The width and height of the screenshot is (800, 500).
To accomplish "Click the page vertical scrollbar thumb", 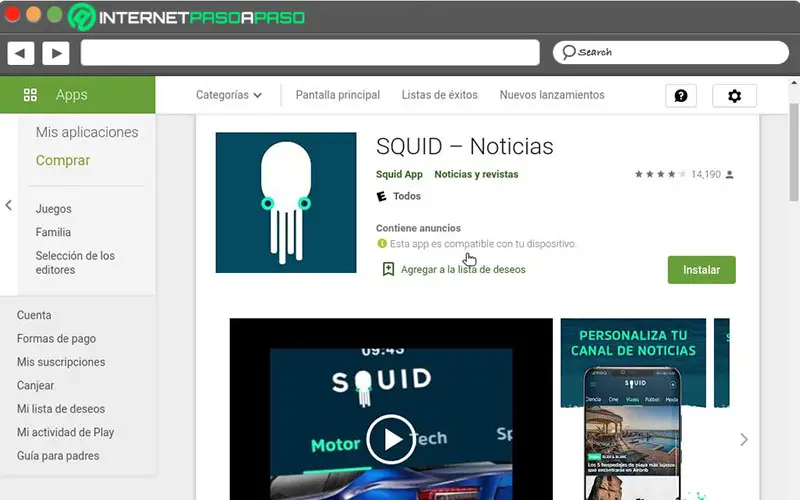I will (793, 152).
